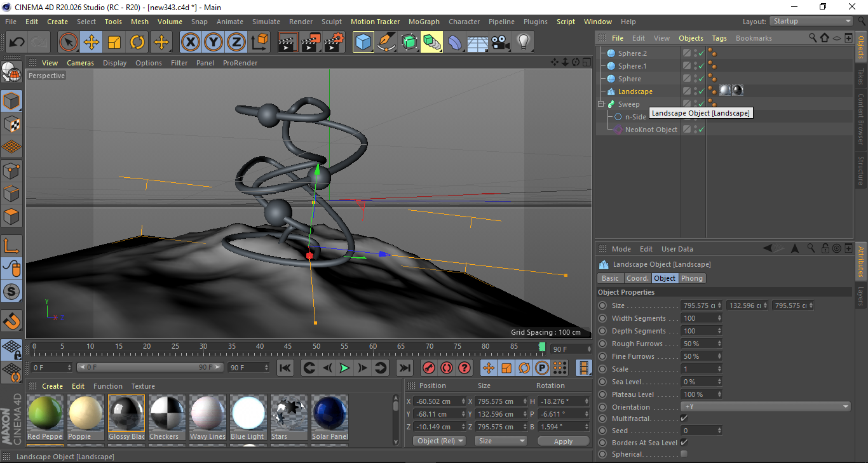Image resolution: width=868 pixels, height=463 pixels.
Task: Click Go to End of animation
Action: (404, 368)
